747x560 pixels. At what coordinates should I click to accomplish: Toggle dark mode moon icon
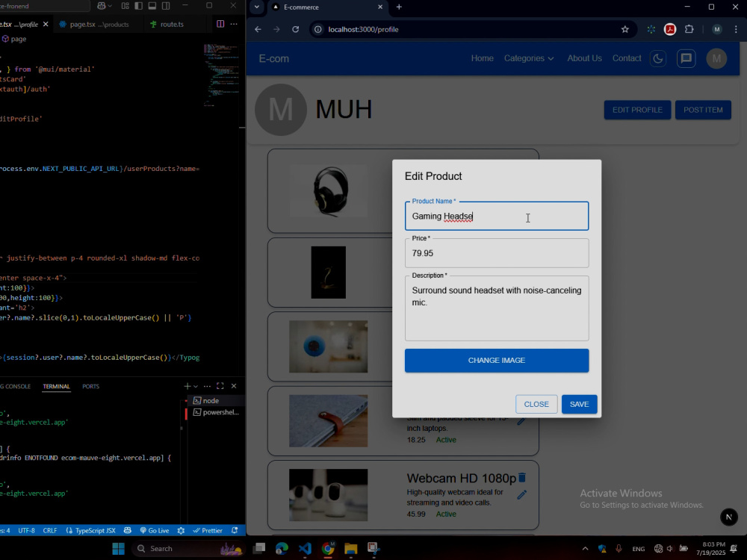tap(658, 58)
